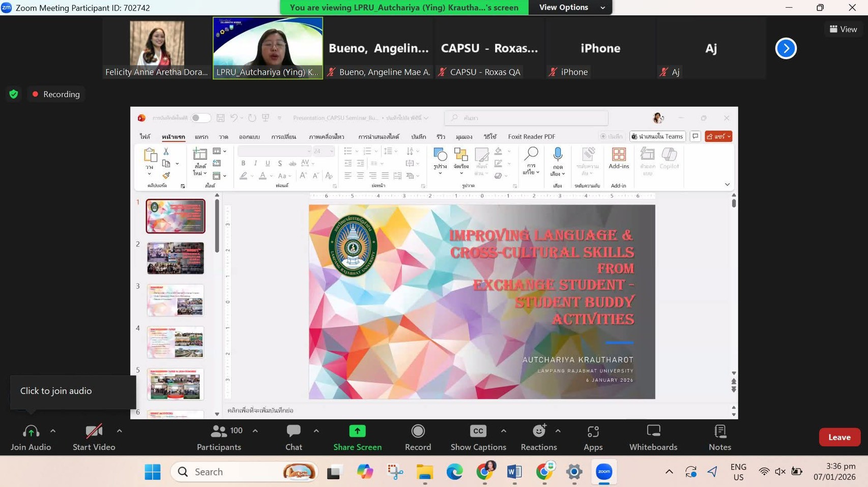
Task: Open the Whiteboards tool
Action: pos(653,437)
